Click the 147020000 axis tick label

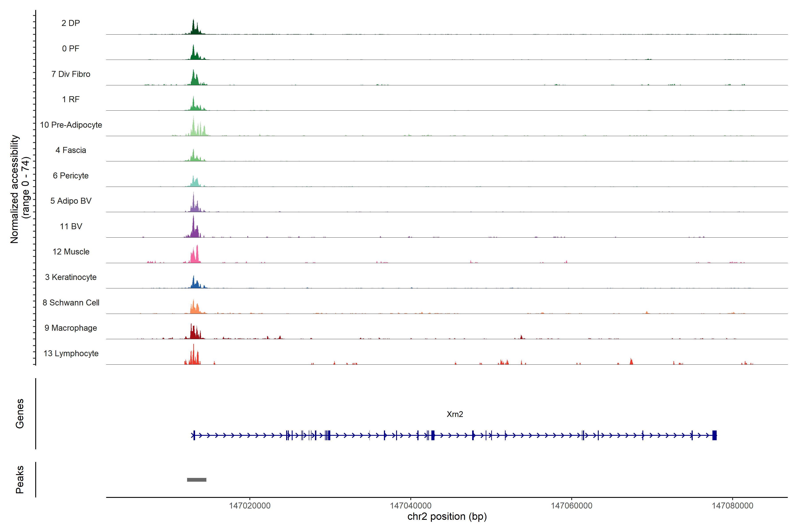coord(250,506)
